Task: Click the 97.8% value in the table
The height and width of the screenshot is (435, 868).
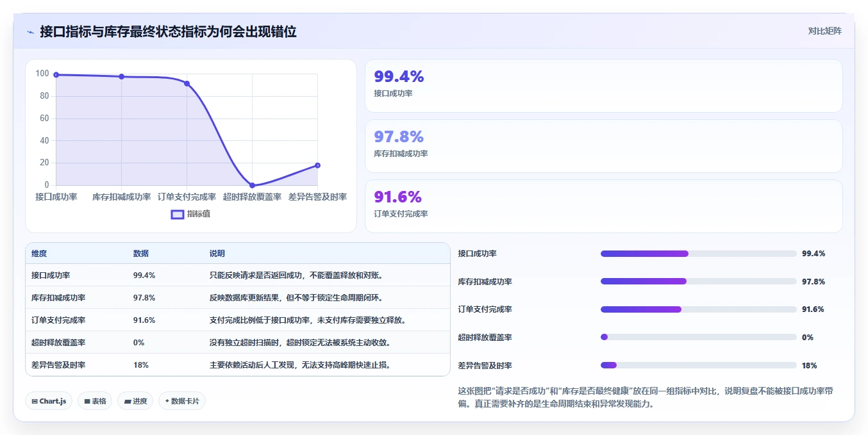Action: 144,298
